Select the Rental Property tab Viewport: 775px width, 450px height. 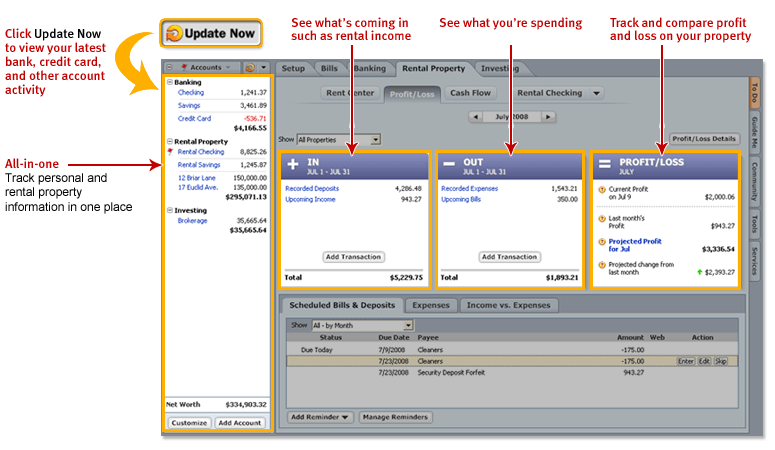(433, 69)
